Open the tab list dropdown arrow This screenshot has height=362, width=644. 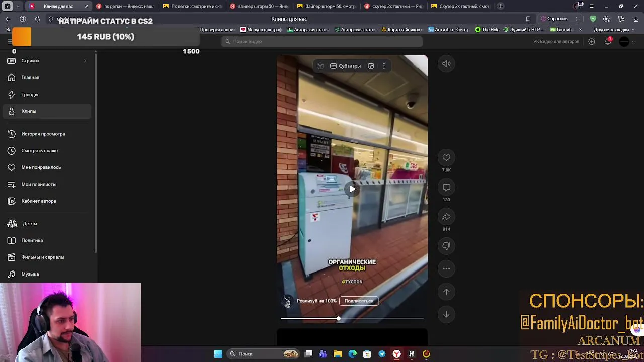click(18, 6)
